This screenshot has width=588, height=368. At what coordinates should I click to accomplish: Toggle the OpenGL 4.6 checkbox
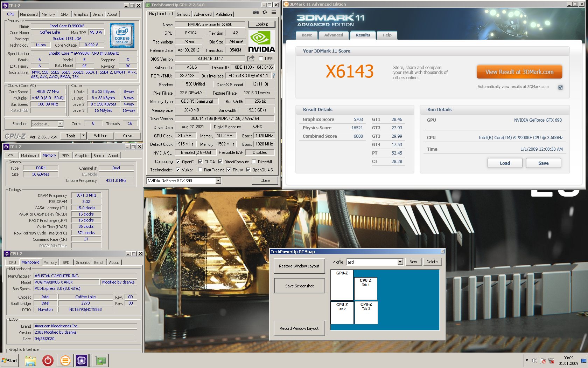[x=248, y=170]
